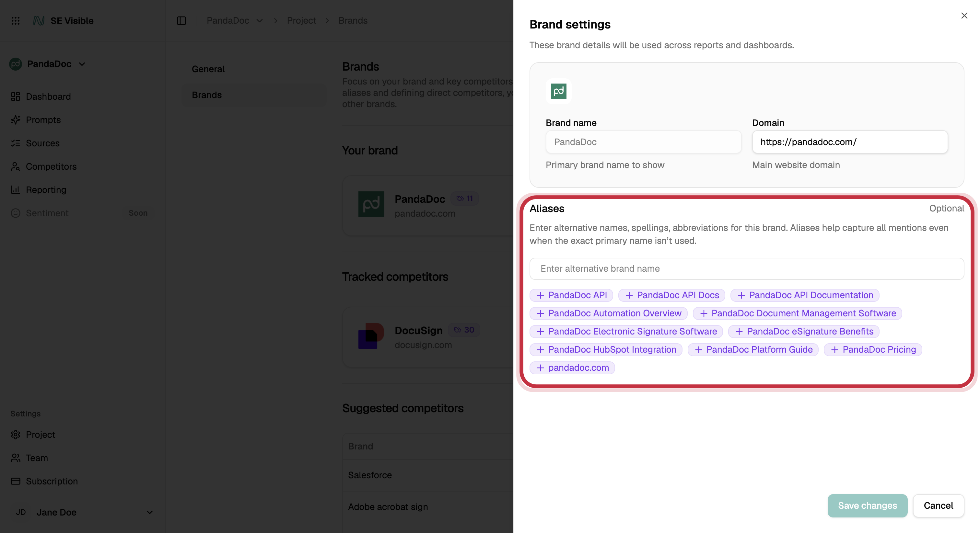
Task: Expand the PandaDoc workspace switcher
Action: coord(82,64)
